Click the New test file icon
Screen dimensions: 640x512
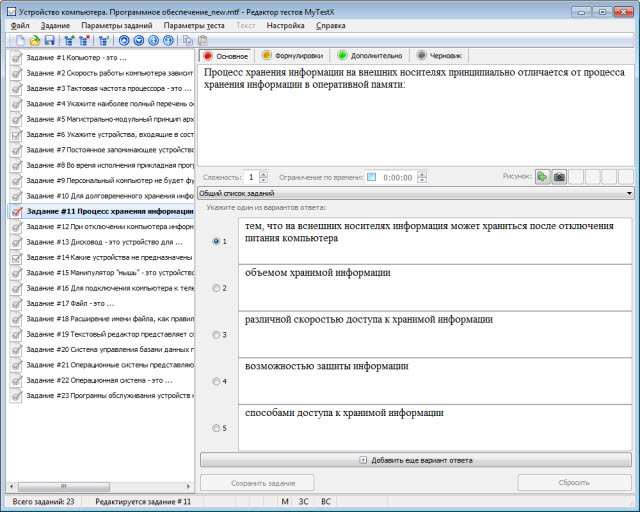21,41
